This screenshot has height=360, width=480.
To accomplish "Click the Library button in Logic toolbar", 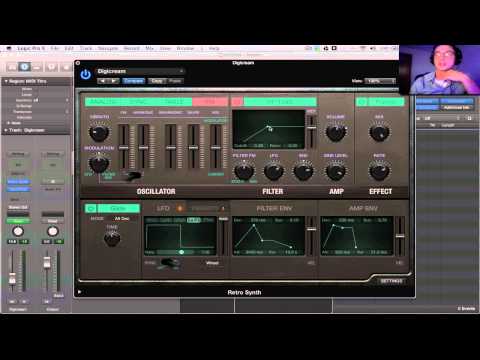I will pyautogui.click(x=12, y=67).
